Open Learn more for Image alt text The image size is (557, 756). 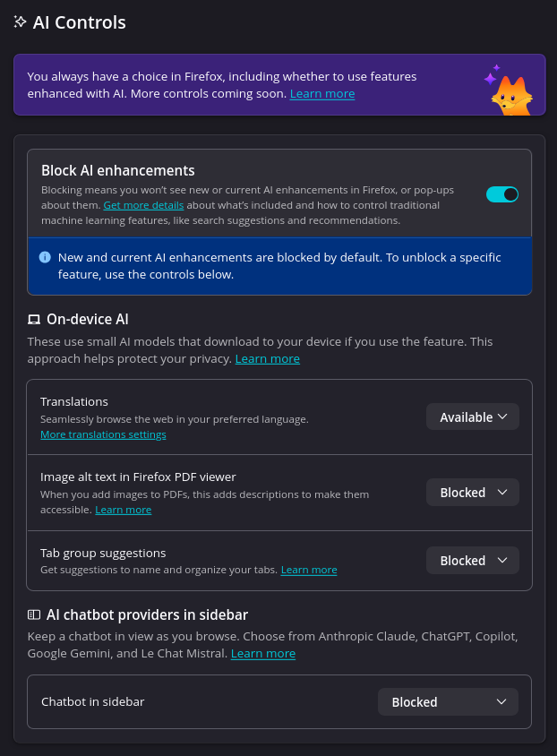pos(124,510)
